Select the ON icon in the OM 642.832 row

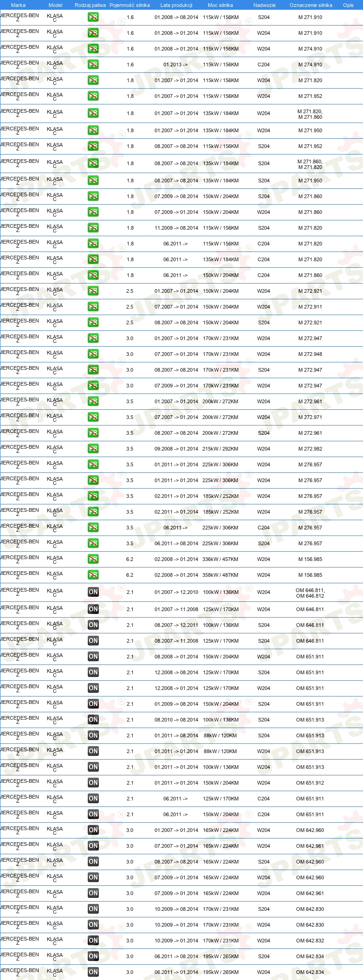[93, 941]
